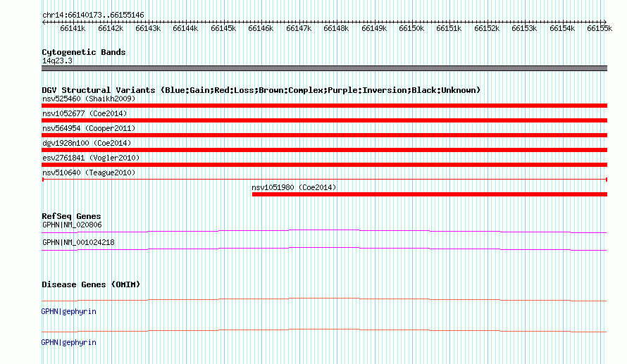Open variant nsv564954 (Cooper2011) label
This screenshot has height=364, width=627.
89,128
